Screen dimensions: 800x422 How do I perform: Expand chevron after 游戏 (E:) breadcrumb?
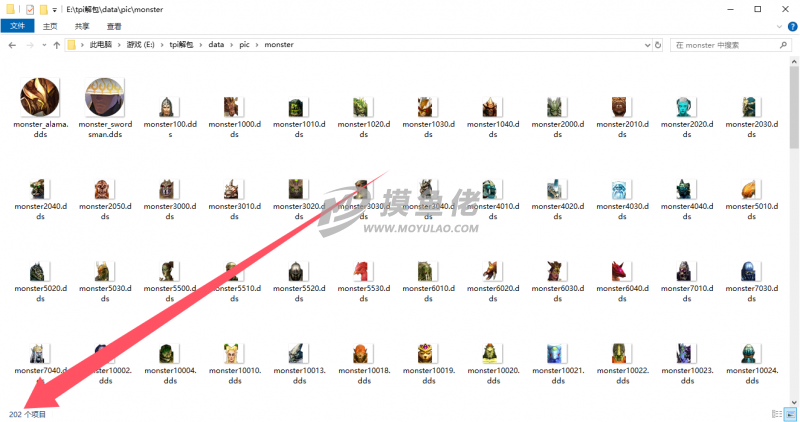pos(162,45)
